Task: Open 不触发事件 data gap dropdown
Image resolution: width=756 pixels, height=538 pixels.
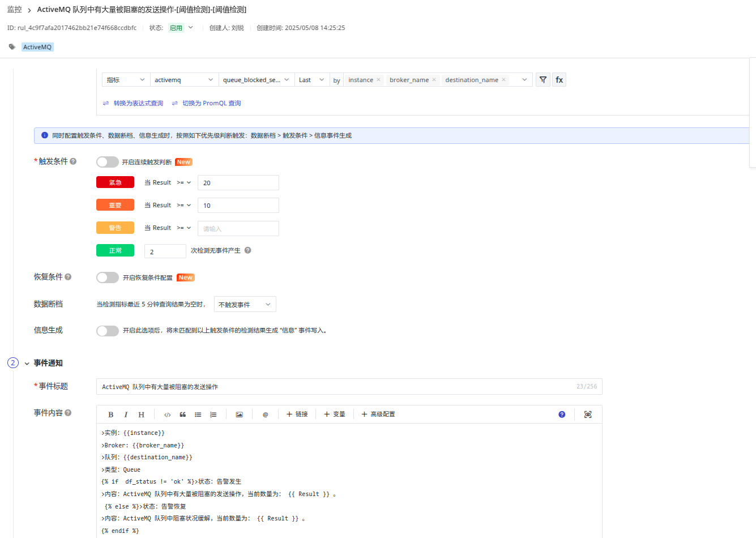Action: coord(245,304)
